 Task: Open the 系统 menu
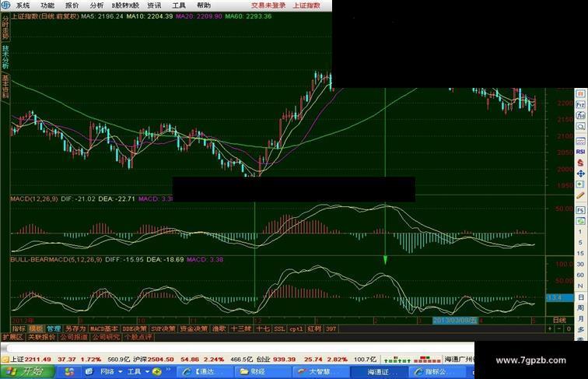[x=23, y=5]
